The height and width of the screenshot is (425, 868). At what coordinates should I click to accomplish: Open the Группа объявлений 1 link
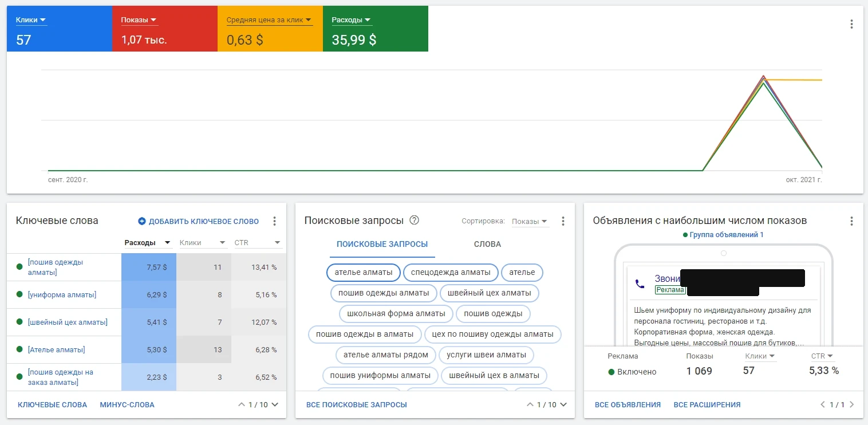coord(727,235)
